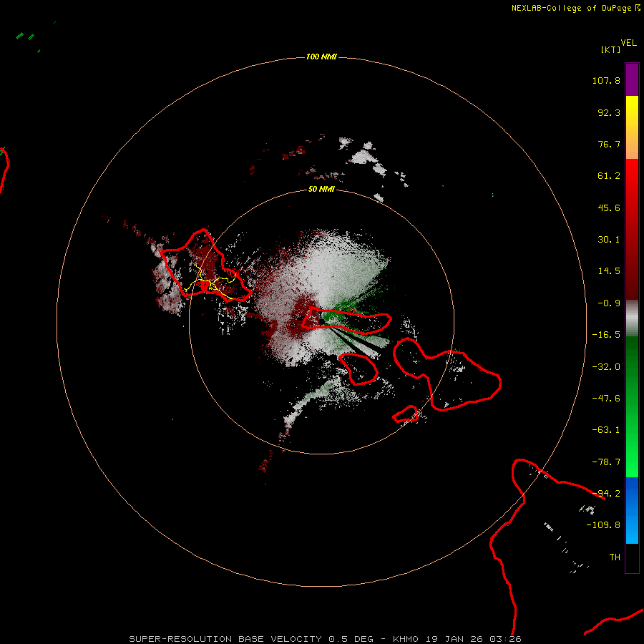Click the -32.0 legend value

(x=606, y=367)
